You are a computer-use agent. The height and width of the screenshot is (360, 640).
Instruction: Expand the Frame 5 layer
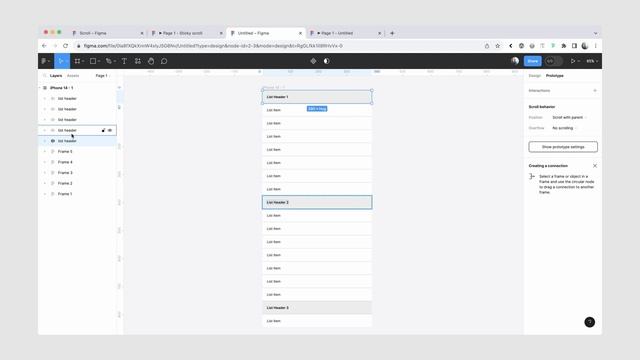click(44, 151)
